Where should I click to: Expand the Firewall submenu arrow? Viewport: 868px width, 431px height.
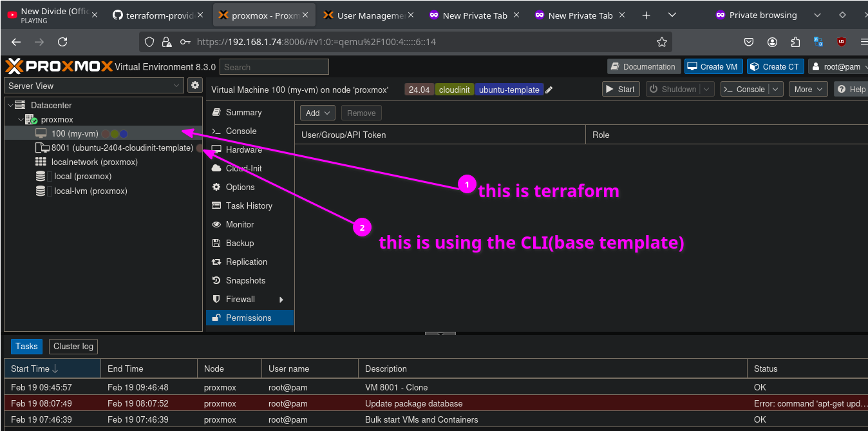pos(281,300)
